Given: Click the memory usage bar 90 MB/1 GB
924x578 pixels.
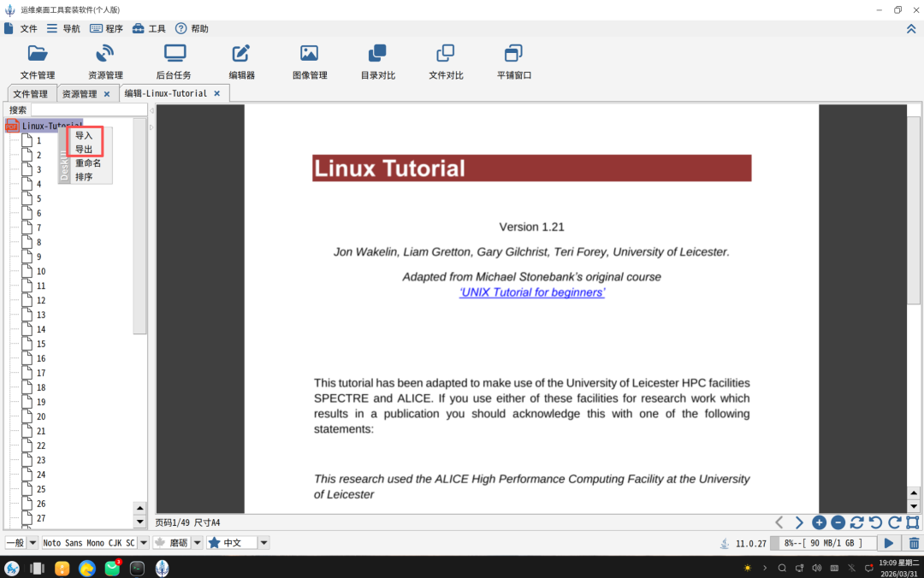Looking at the screenshot, I should pos(824,543).
